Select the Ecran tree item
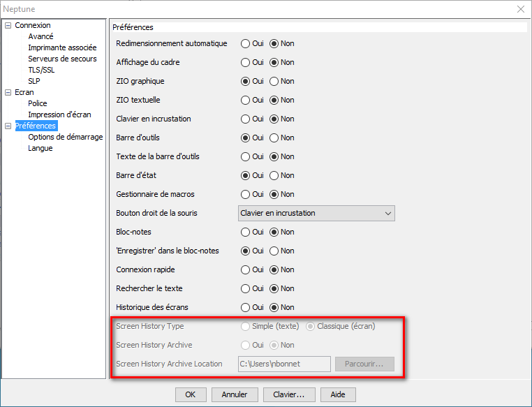This screenshot has height=407, width=532. click(24, 92)
